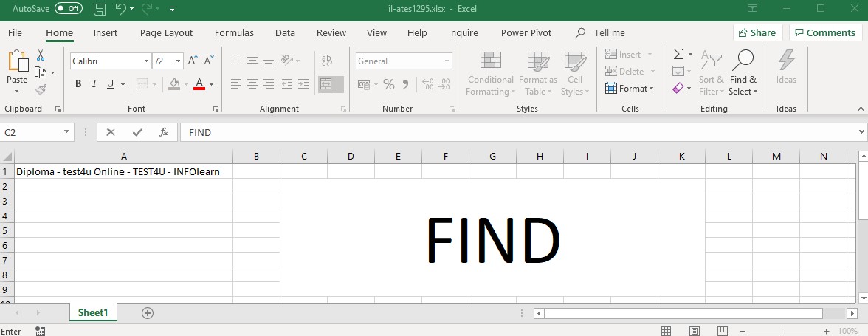Click the Share button
Screen dimensions: 868x336
(x=757, y=32)
